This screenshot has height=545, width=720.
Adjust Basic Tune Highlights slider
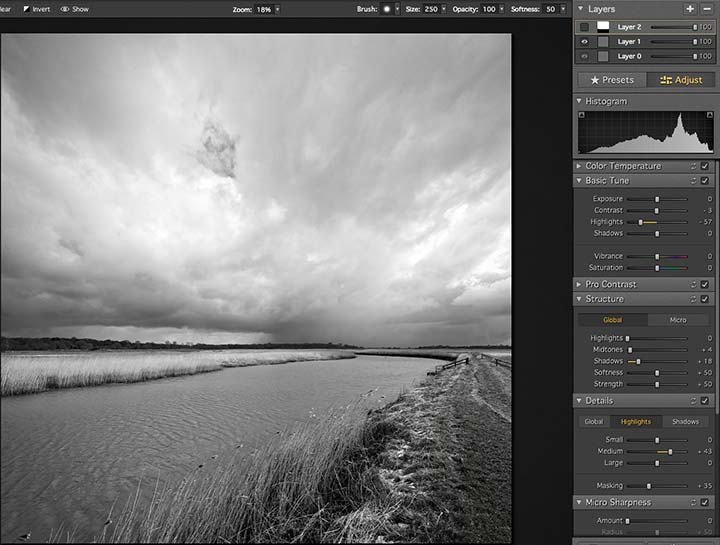click(x=657, y=222)
